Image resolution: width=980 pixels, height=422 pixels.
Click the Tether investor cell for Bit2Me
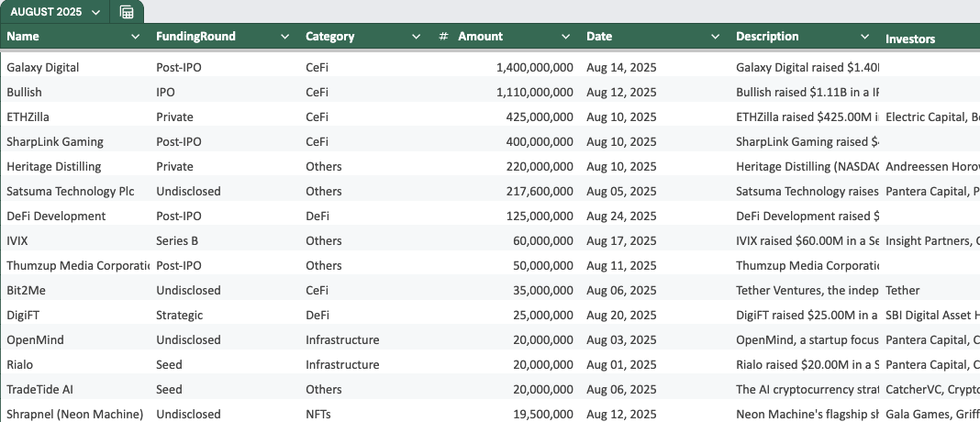pyautogui.click(x=930, y=290)
